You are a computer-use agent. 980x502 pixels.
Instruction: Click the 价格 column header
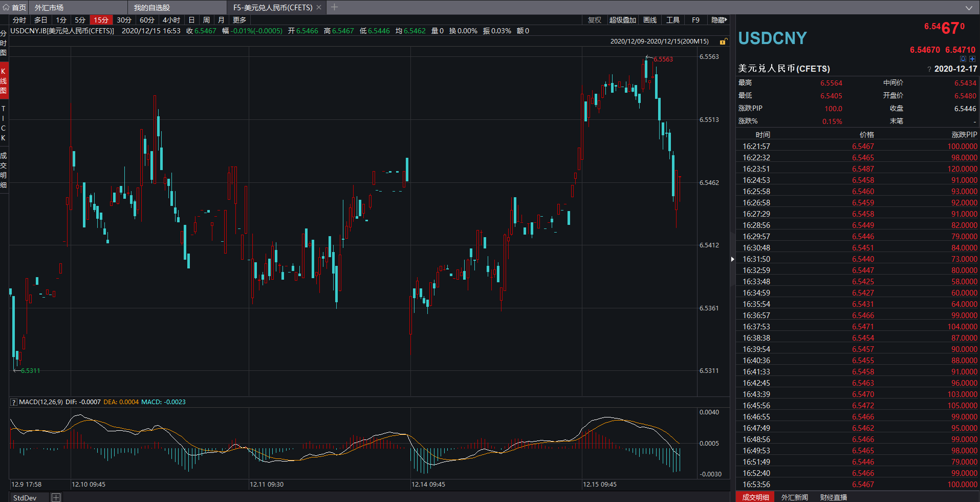[867, 135]
